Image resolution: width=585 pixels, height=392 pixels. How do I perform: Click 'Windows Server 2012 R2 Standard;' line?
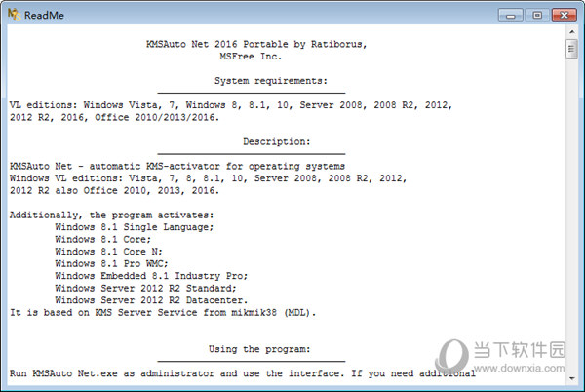[x=145, y=289]
